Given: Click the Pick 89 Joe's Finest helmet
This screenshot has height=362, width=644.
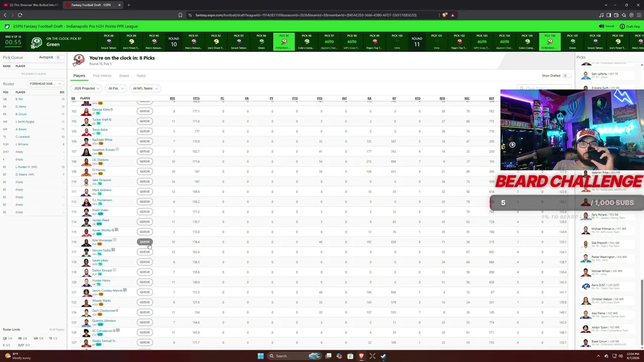Looking at the screenshot, I should click(131, 42).
